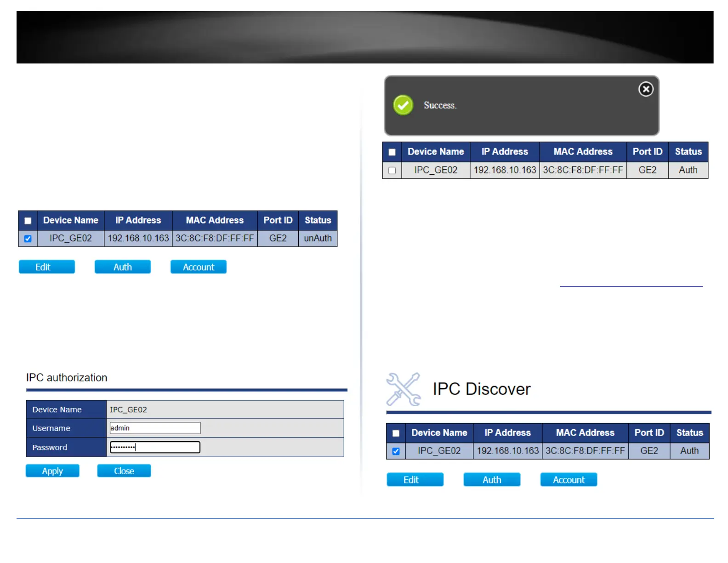Close the IPC authorization form
Image resolution: width=728 pixels, height=563 pixels.
pyautogui.click(x=124, y=471)
